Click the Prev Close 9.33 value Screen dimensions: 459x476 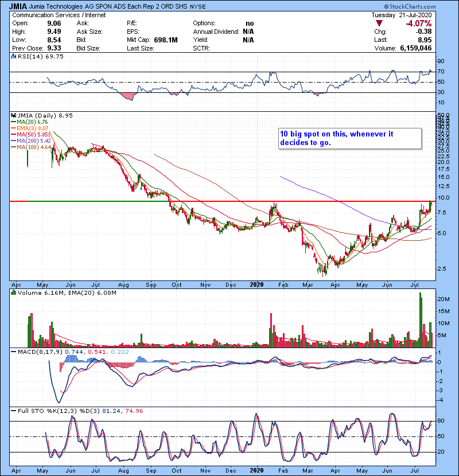(54, 48)
